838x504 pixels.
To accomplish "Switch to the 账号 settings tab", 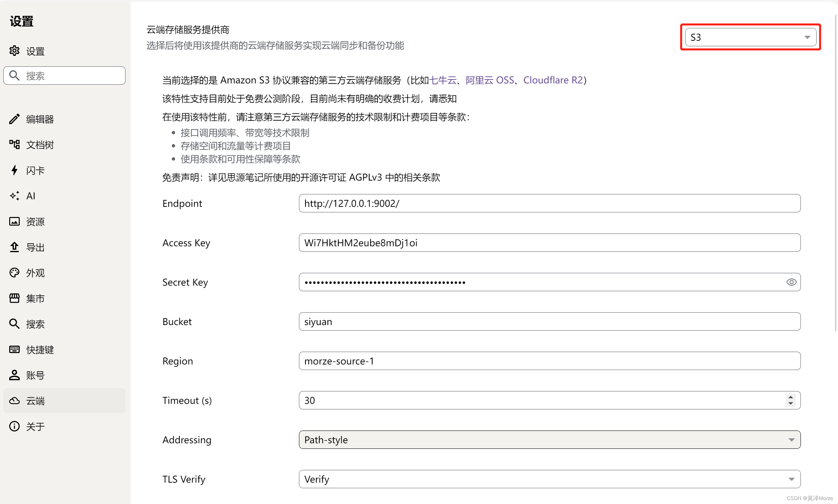I will pos(35,375).
